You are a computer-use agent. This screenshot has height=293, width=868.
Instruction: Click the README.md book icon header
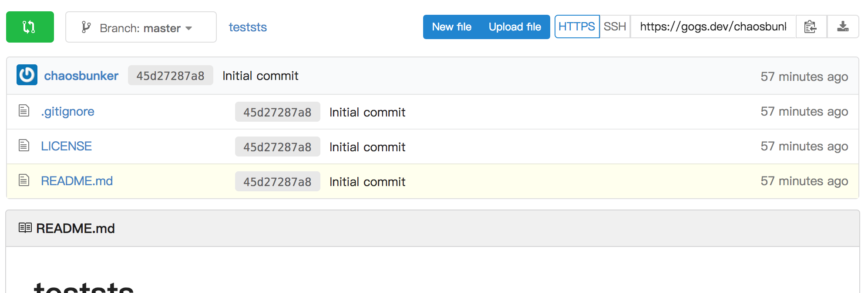25,228
